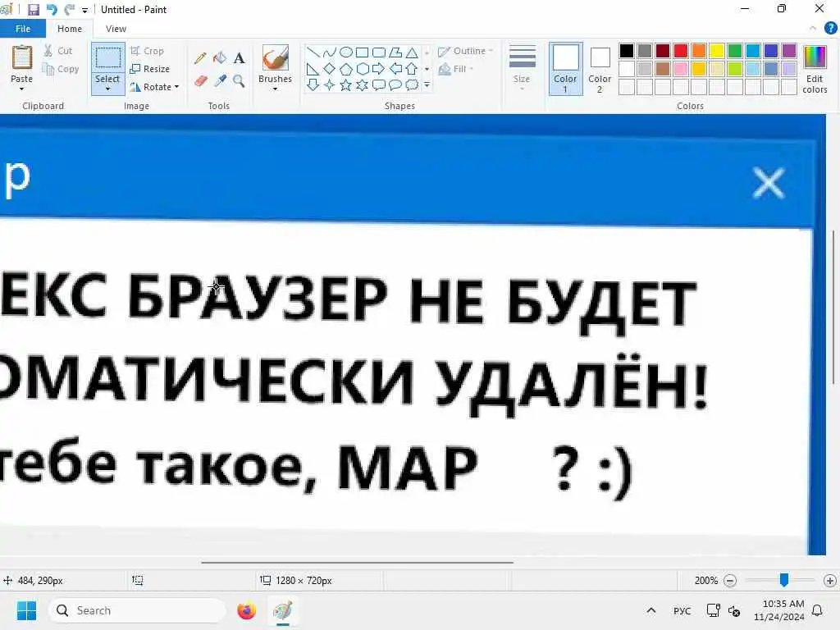Select the Oval shape

tap(346, 52)
